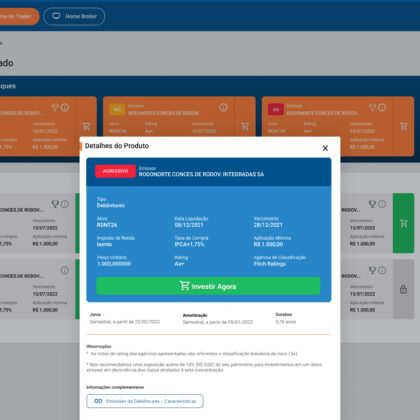Click the cart icon on the AG featured card

pyautogui.click(x=404, y=126)
